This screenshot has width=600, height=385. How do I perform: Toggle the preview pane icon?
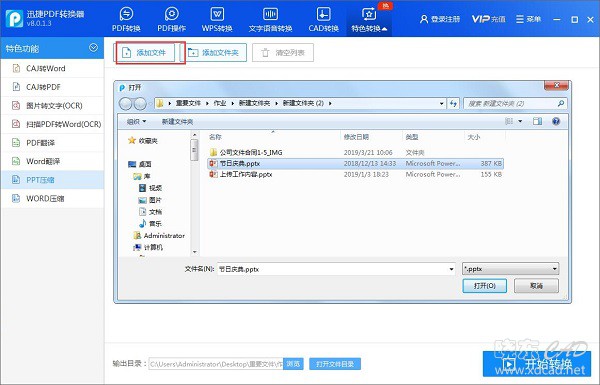[537, 121]
